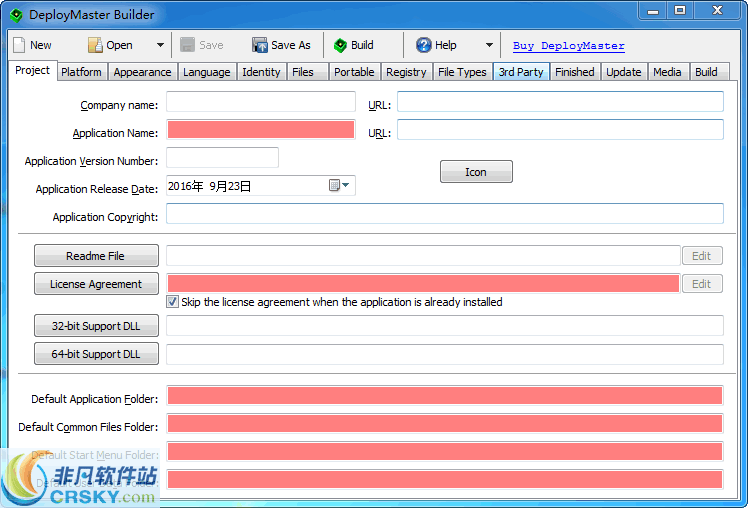The height and width of the screenshot is (508, 748).
Task: Click the New project toolbar icon
Action: [x=19, y=45]
